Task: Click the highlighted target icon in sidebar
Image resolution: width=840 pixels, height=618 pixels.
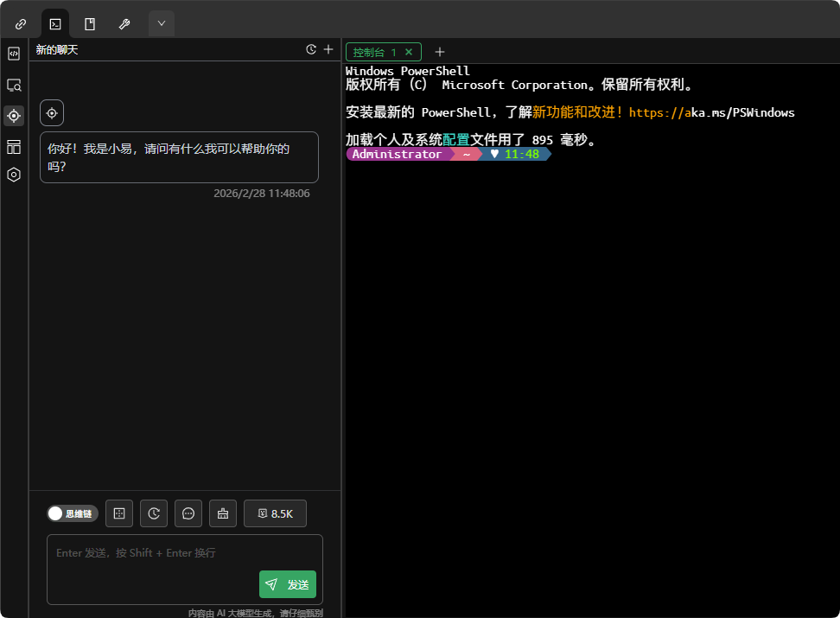Action: (x=14, y=115)
